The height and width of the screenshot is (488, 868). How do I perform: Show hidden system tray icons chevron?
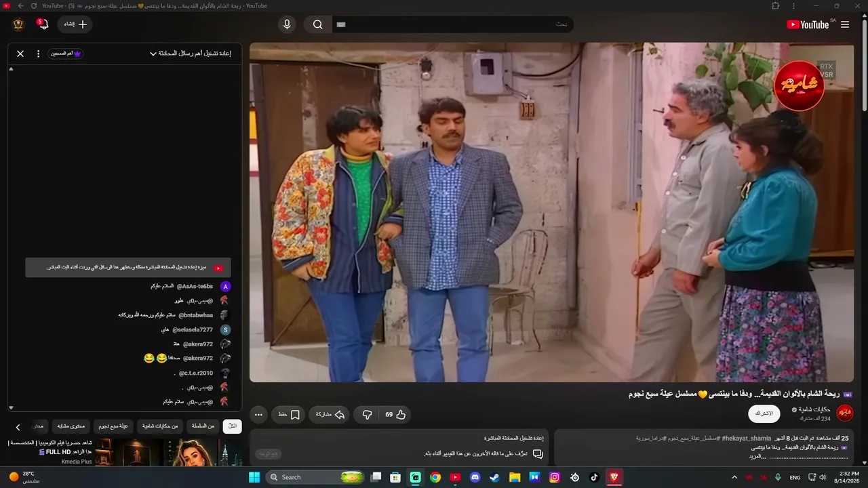tap(734, 477)
